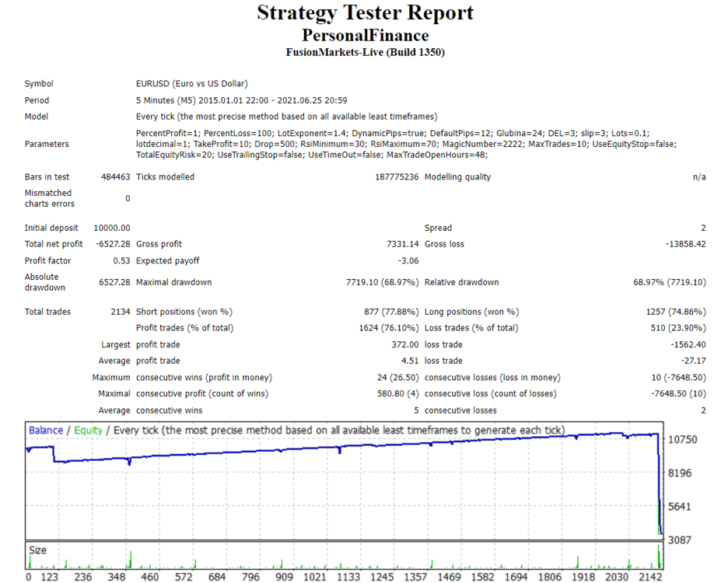Select consecutive losses value '10 (-7648.50)'
Screen dimensions: 728x583
[679, 378]
